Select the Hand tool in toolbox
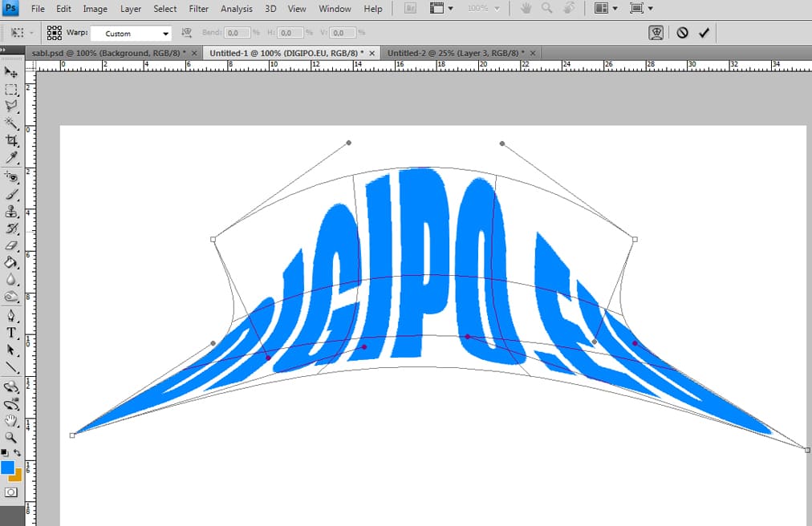 pos(11,420)
